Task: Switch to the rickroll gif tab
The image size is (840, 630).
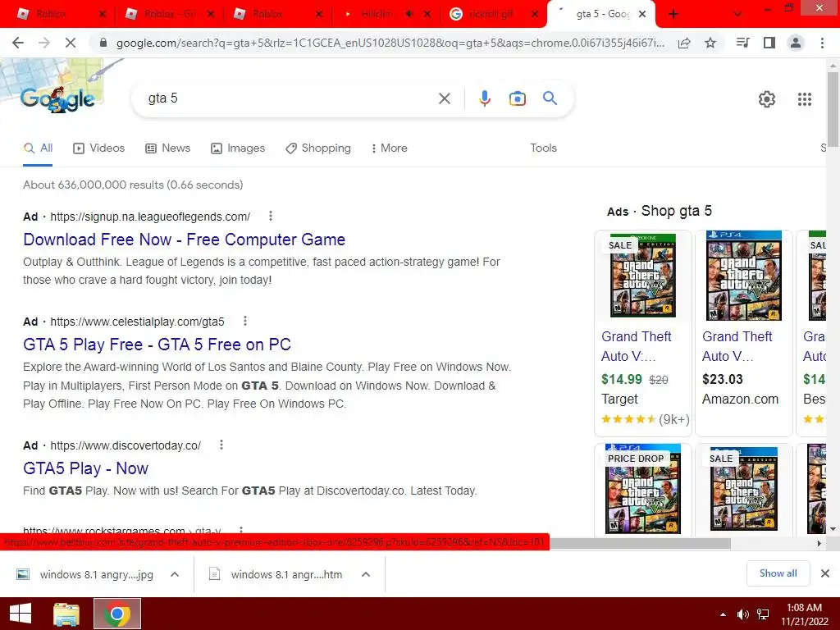Action: click(x=493, y=14)
